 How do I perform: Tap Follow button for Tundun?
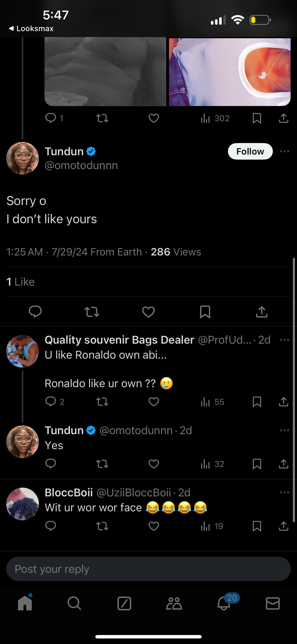[250, 151]
